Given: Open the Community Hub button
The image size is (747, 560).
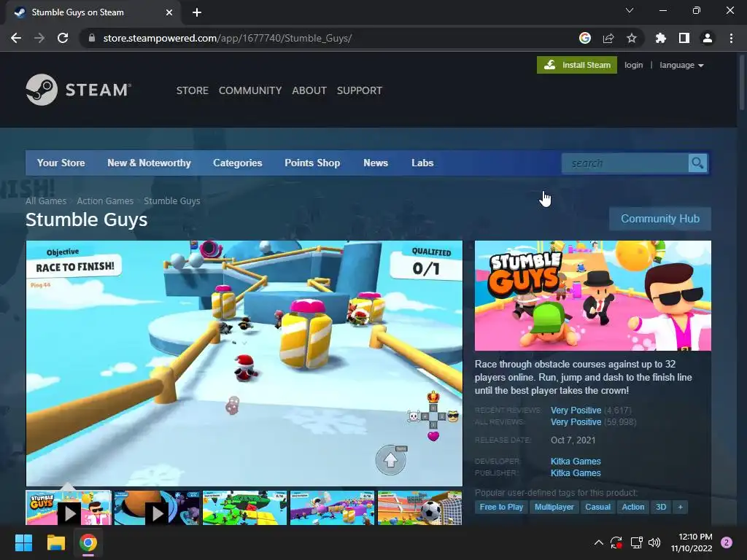Looking at the screenshot, I should point(659,219).
